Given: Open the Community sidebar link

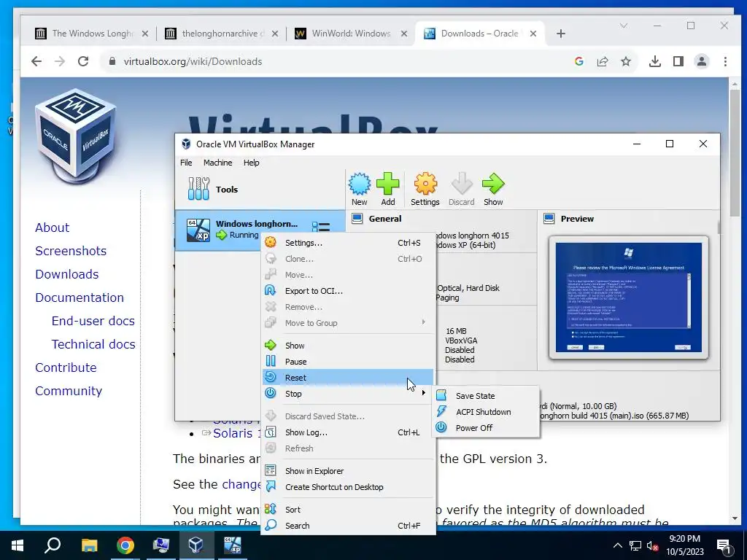Looking at the screenshot, I should 69,391.
